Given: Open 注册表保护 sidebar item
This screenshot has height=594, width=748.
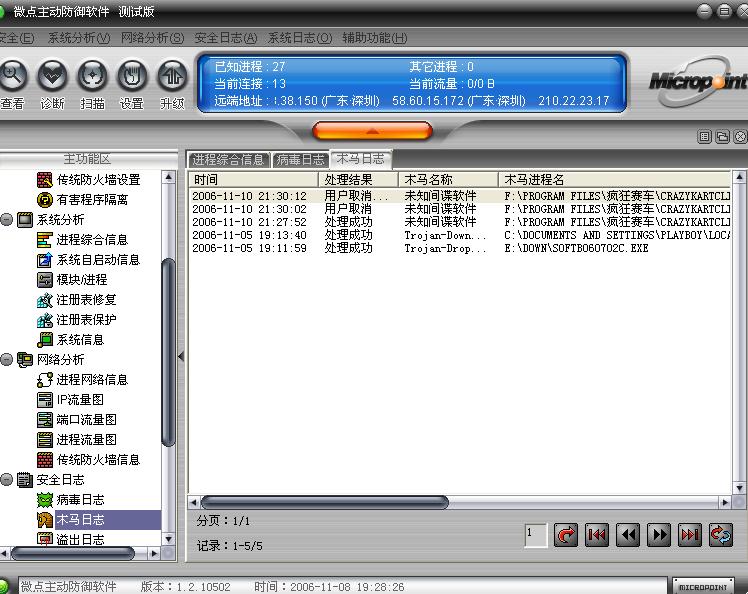Looking at the screenshot, I should [77, 320].
